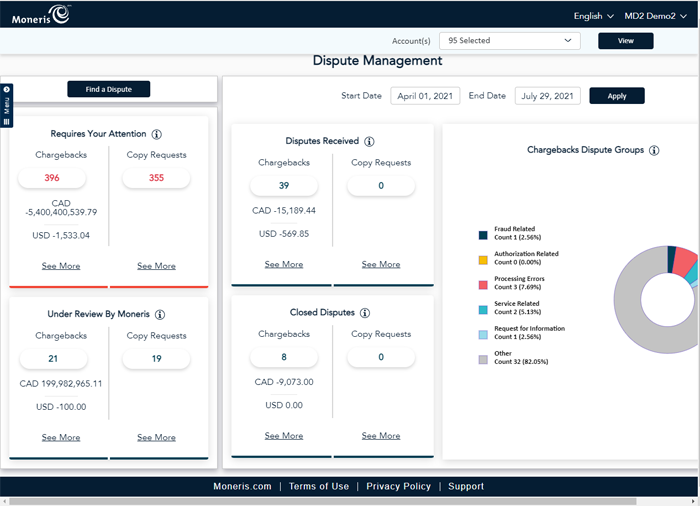Click the Apply date range button
700x506 pixels.
click(x=617, y=96)
